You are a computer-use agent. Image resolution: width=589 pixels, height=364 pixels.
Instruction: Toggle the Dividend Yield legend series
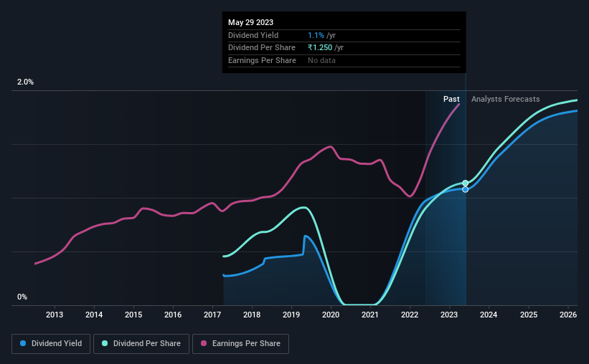(x=51, y=344)
